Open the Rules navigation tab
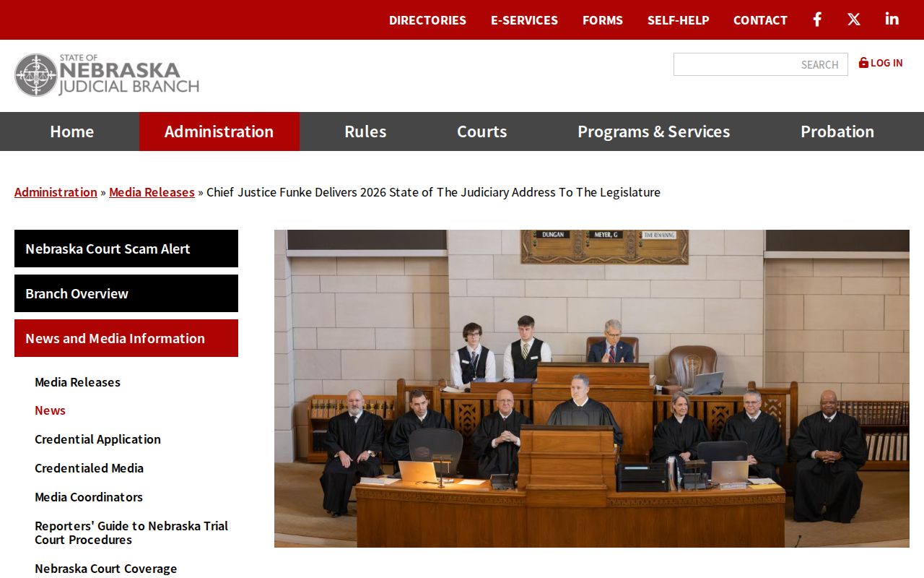Viewport: 924px width, 578px height. 365,131
